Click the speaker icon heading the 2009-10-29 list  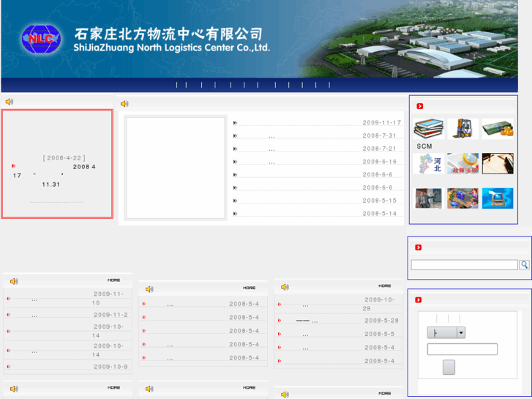285,287
